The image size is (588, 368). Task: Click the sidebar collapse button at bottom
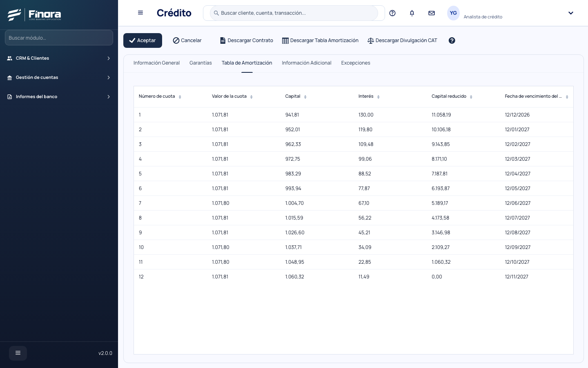click(18, 353)
